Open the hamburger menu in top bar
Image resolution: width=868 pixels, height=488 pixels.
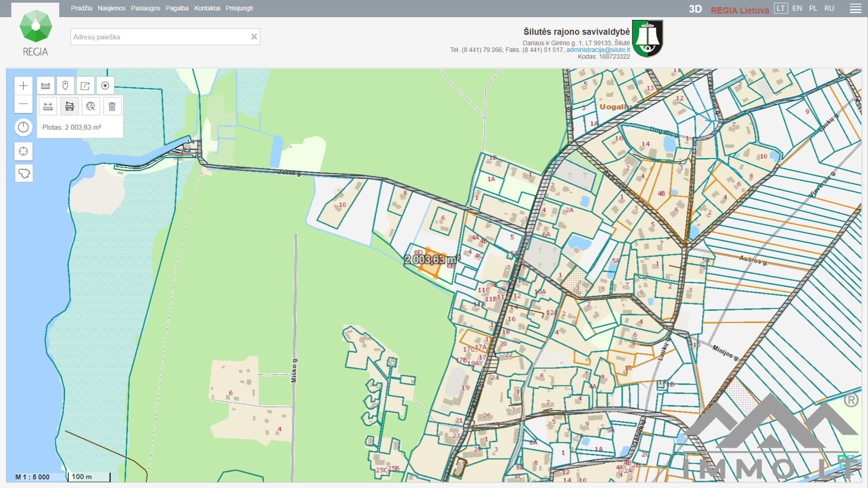pyautogui.click(x=855, y=9)
